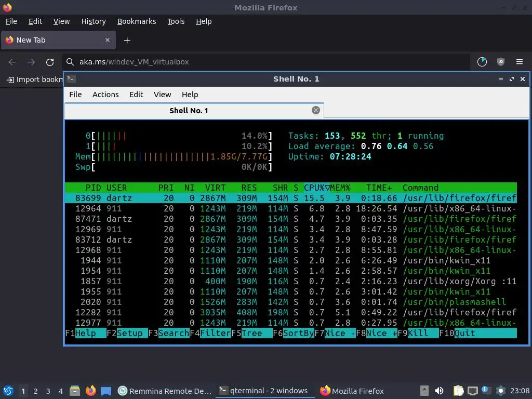Launch Firefox from the quick launch icon
Image resolution: width=532 pixels, height=399 pixels.
tap(90, 391)
